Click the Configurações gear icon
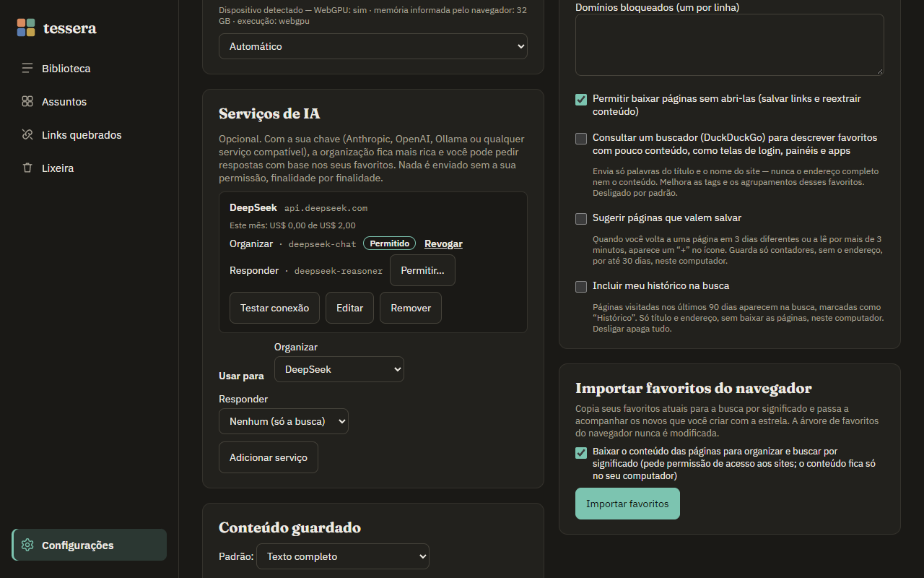This screenshot has width=924, height=578. (27, 545)
